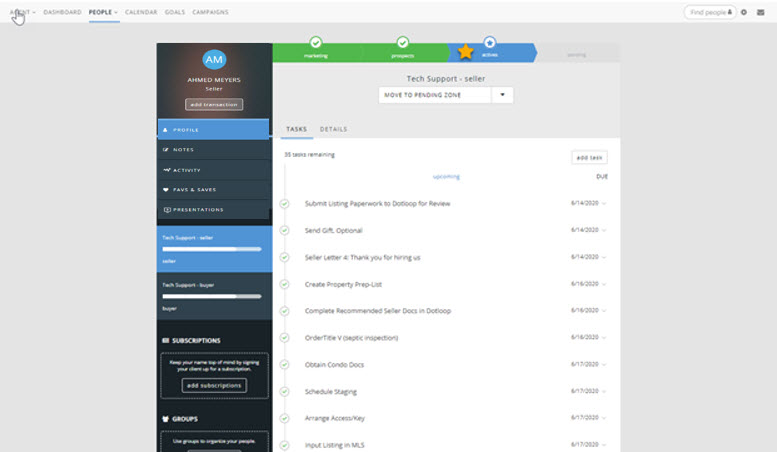
Task: Expand due date chevron for Obtain Condo Docs
Action: (x=604, y=365)
